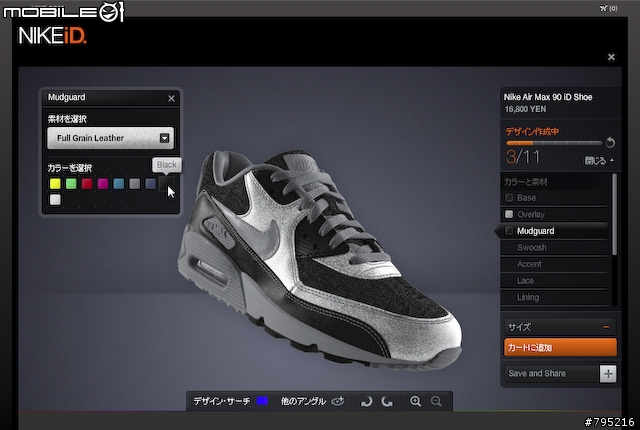
Task: Select the Accent part row
Action: coord(555,264)
